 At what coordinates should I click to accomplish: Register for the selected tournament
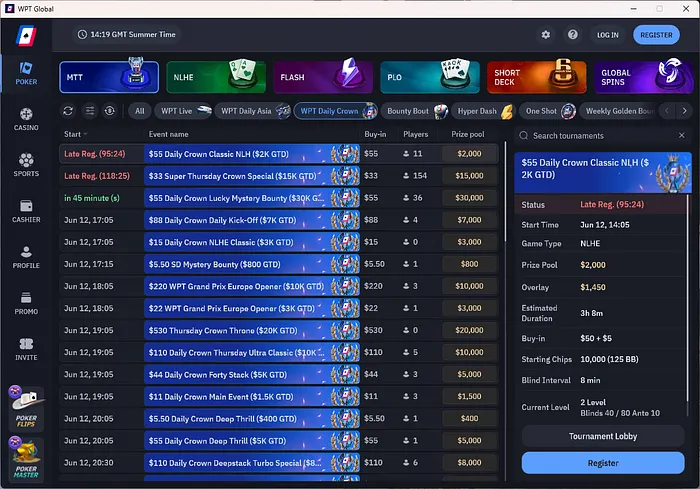pos(603,463)
